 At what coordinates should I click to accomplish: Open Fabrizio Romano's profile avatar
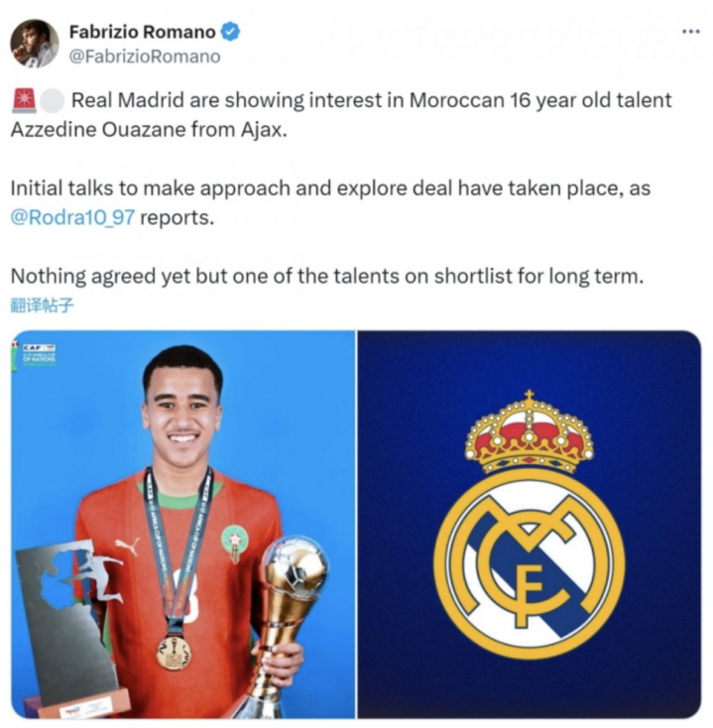point(35,44)
